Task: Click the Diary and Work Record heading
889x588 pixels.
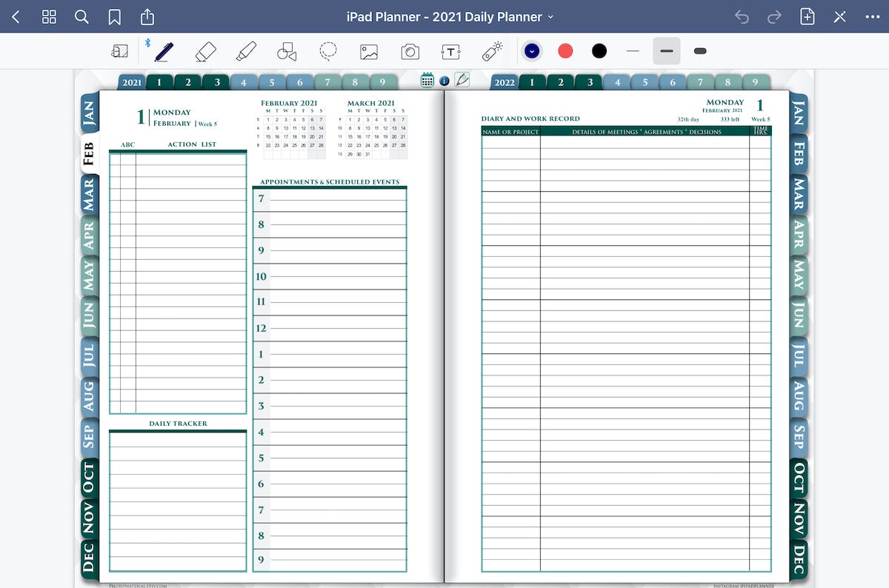Action: tap(530, 118)
